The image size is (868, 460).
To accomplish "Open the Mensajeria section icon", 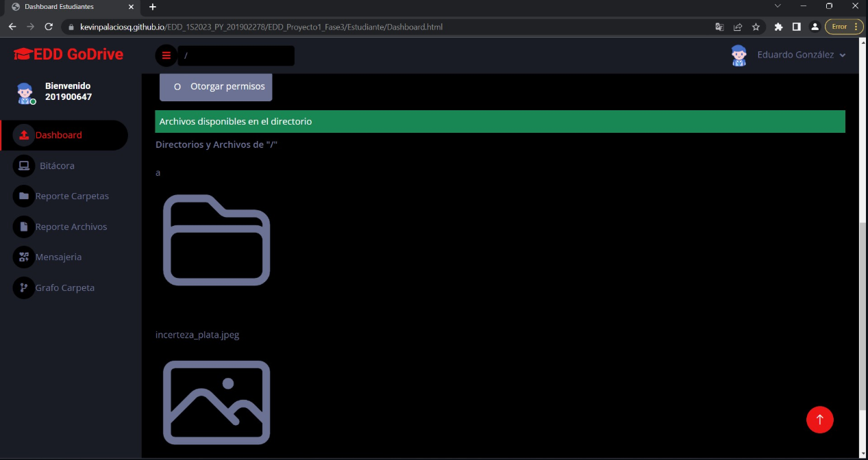I will (24, 257).
